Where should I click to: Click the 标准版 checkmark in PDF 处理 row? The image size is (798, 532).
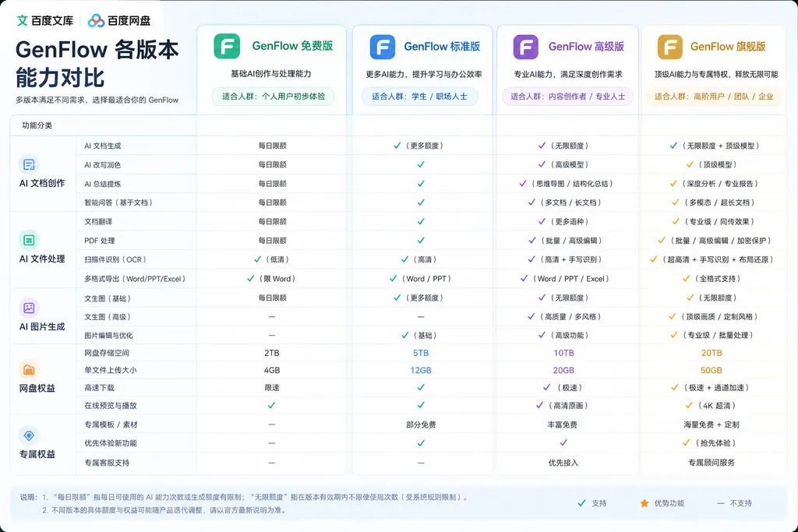click(x=421, y=240)
